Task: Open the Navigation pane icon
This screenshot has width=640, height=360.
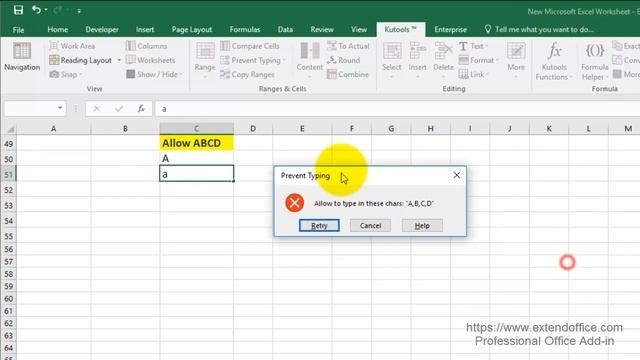Action: tap(22, 51)
